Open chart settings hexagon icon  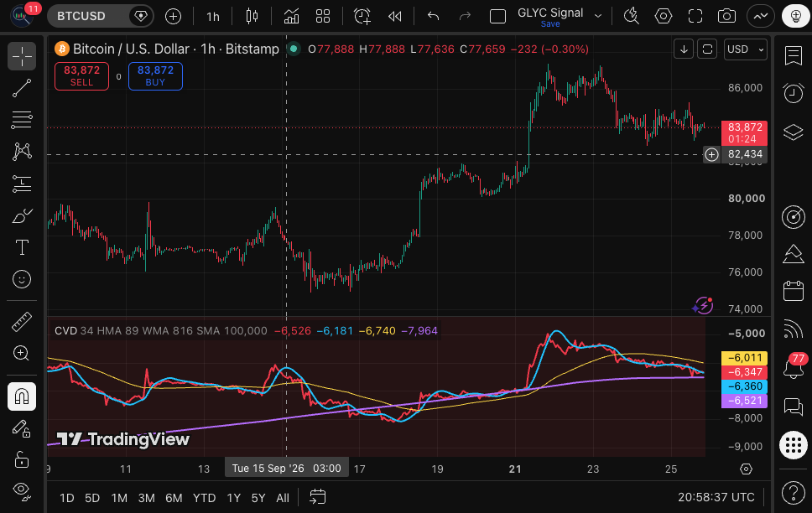pyautogui.click(x=664, y=17)
